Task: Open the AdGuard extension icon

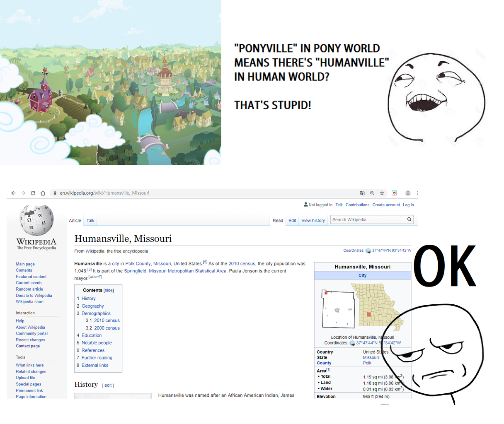Action: (x=394, y=193)
